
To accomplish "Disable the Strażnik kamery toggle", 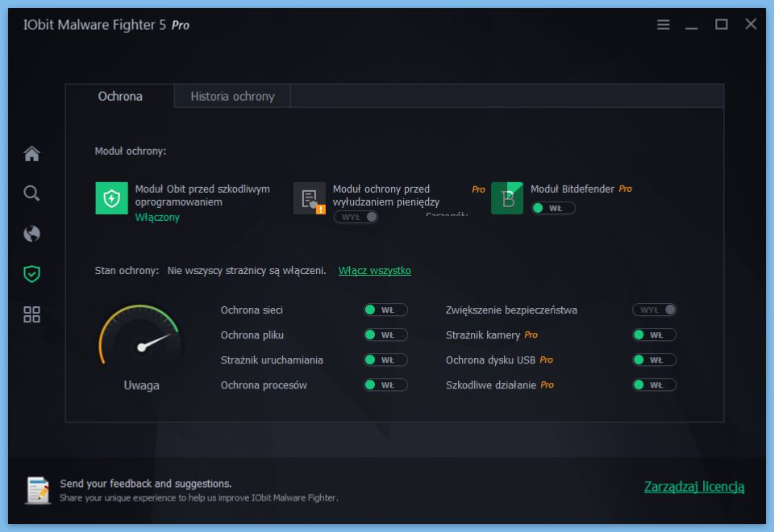I will coord(655,335).
